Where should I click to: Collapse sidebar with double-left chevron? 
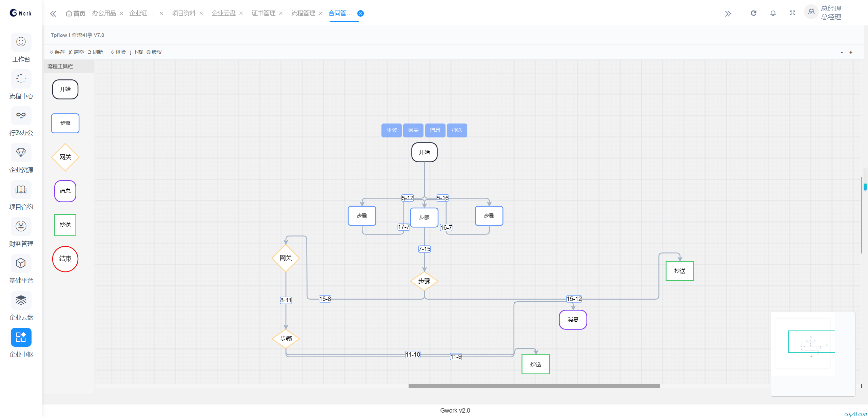coord(53,14)
